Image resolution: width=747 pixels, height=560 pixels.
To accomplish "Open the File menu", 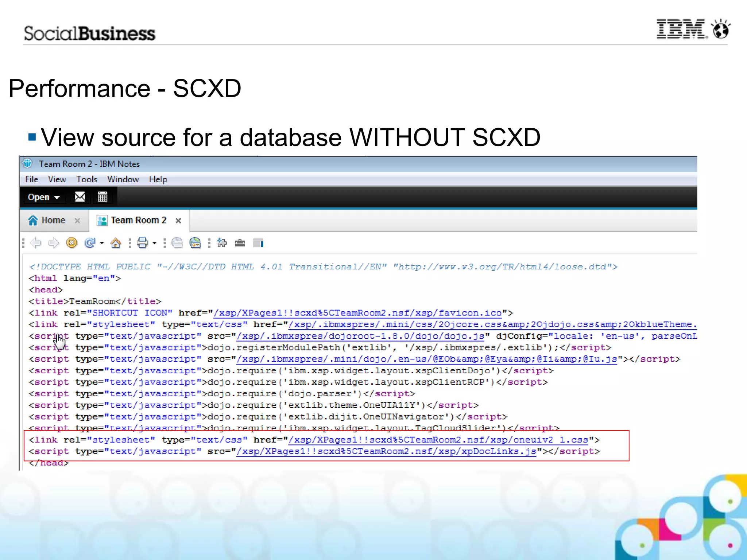I will tap(32, 179).
